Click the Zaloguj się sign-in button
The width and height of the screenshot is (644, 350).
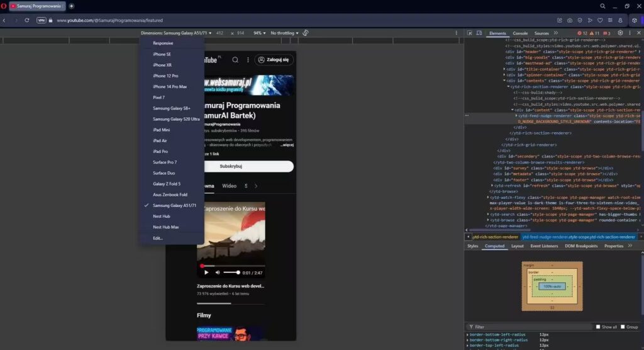click(x=274, y=60)
